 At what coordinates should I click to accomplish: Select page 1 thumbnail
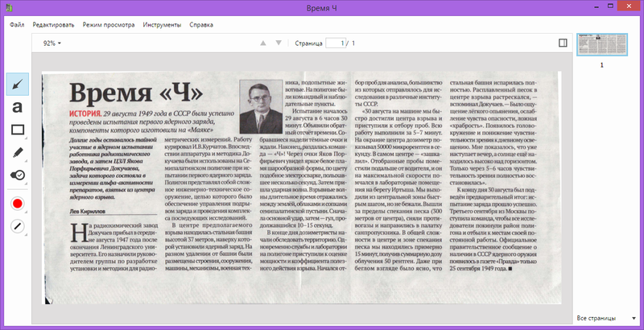602,44
